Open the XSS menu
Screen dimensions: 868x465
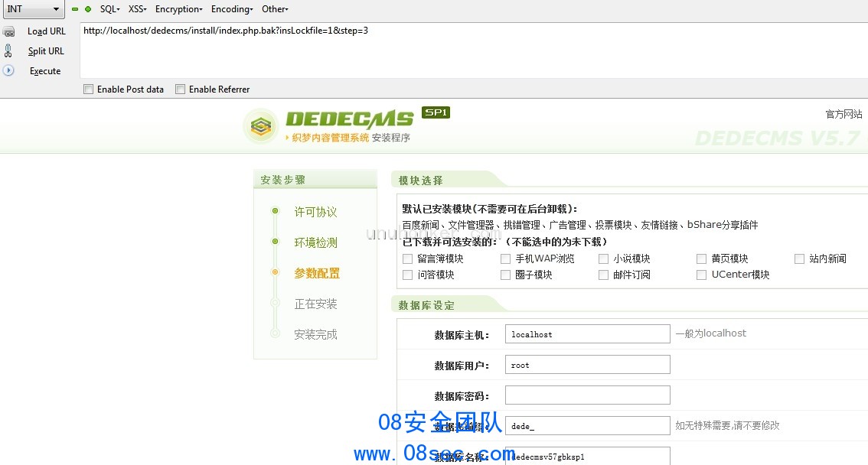[x=137, y=9]
